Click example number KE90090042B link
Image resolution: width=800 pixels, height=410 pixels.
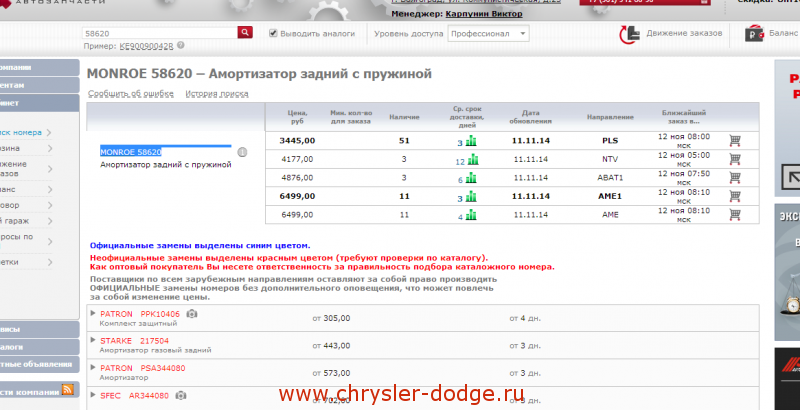[x=146, y=46]
